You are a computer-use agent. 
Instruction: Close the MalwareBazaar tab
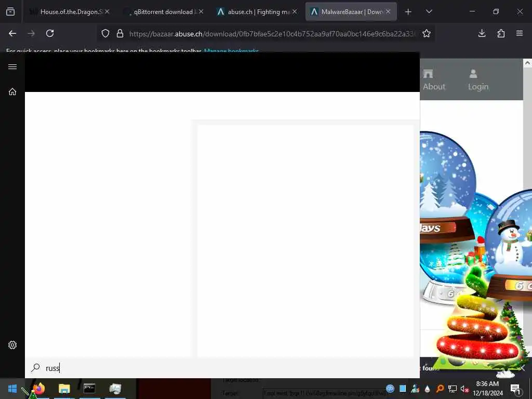point(388,11)
